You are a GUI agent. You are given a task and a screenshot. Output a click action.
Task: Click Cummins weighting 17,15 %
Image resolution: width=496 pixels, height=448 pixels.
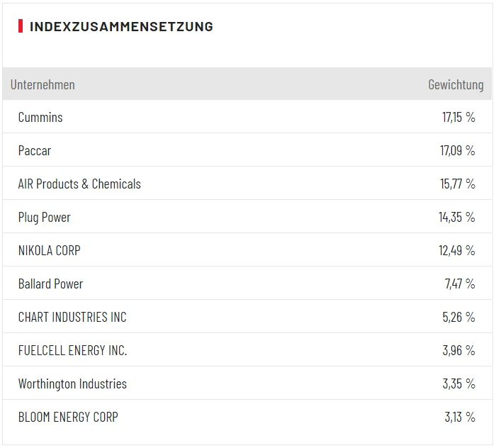tap(458, 117)
